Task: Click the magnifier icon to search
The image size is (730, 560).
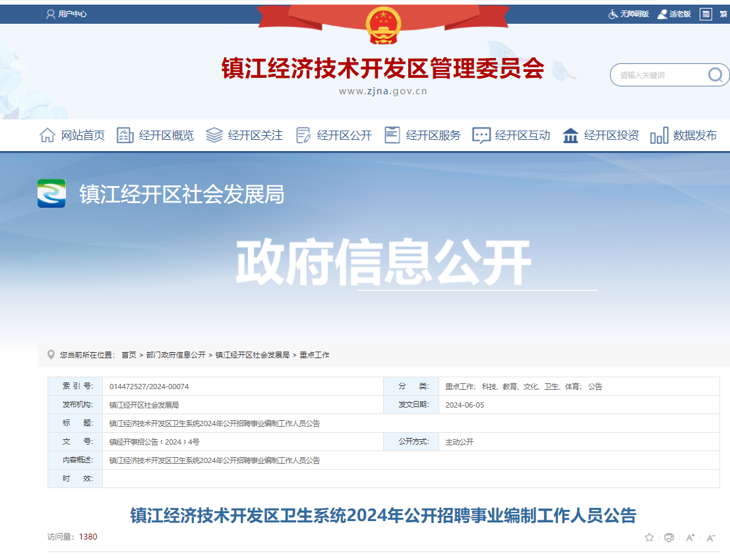Action: click(x=715, y=75)
